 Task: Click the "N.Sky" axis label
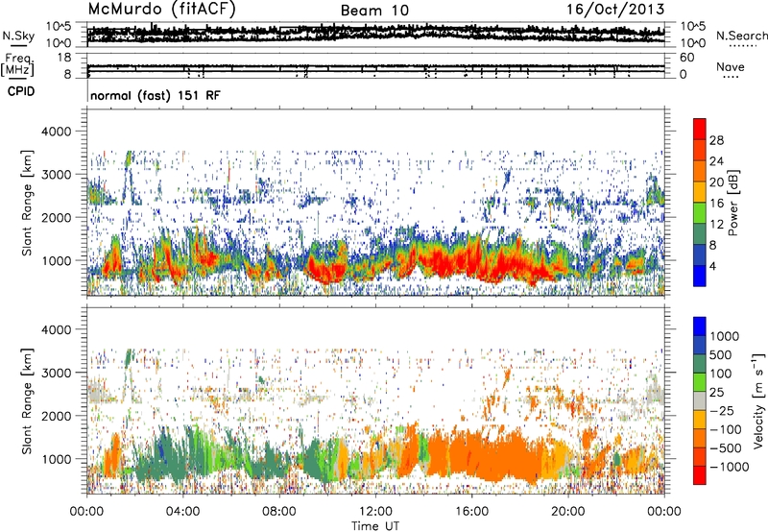(18, 36)
